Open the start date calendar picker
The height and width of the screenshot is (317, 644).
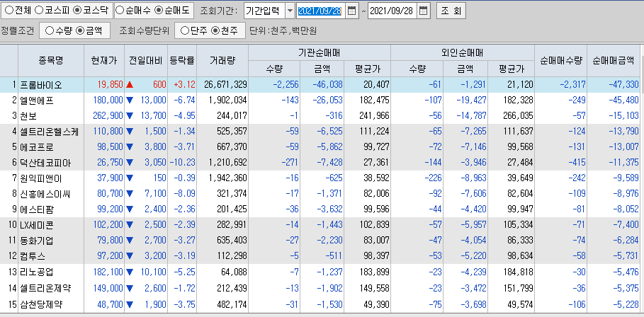351,11
